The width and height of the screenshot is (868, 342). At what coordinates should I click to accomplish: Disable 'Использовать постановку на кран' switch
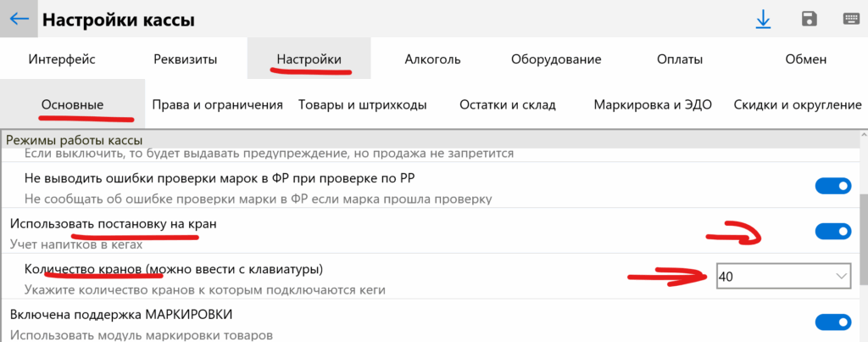coord(832,231)
